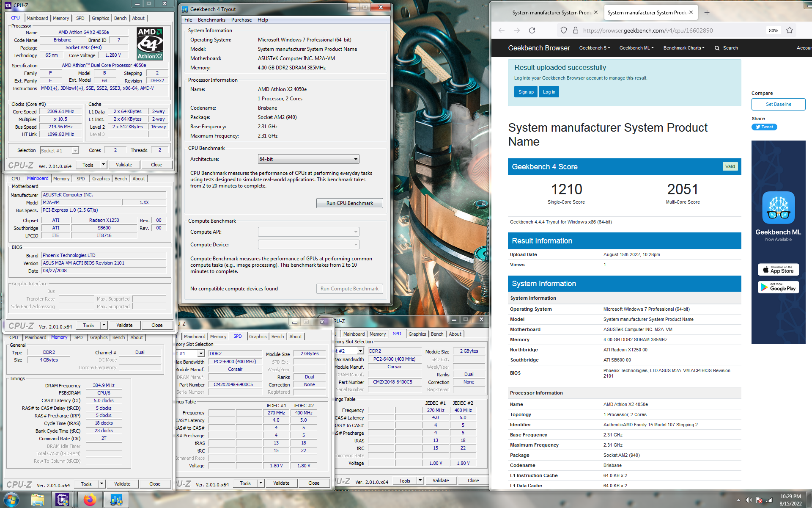Viewport: 812px width, 508px height.
Task: Click the Valid badge on Geekbench score
Action: (730, 167)
